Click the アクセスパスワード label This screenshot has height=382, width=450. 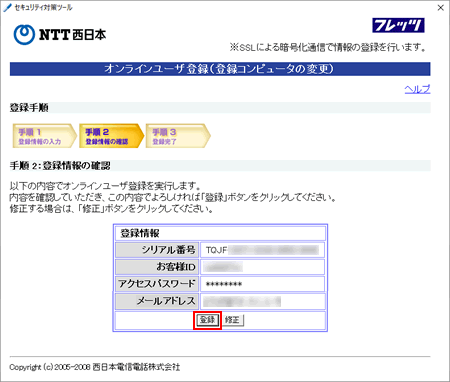tap(157, 284)
